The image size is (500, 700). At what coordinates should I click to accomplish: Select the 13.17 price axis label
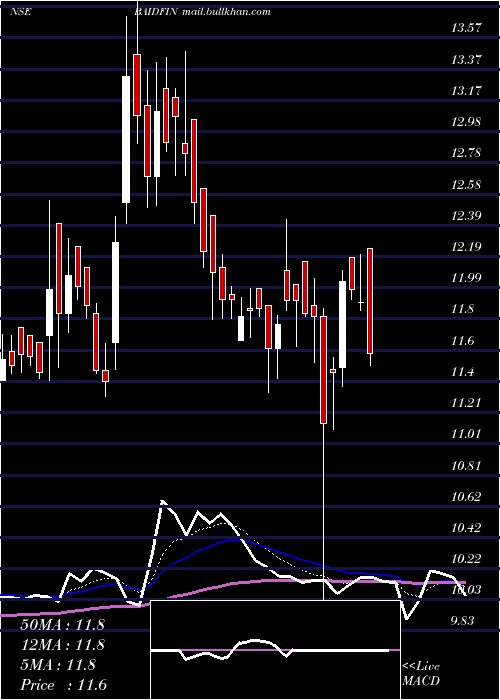pos(466,91)
